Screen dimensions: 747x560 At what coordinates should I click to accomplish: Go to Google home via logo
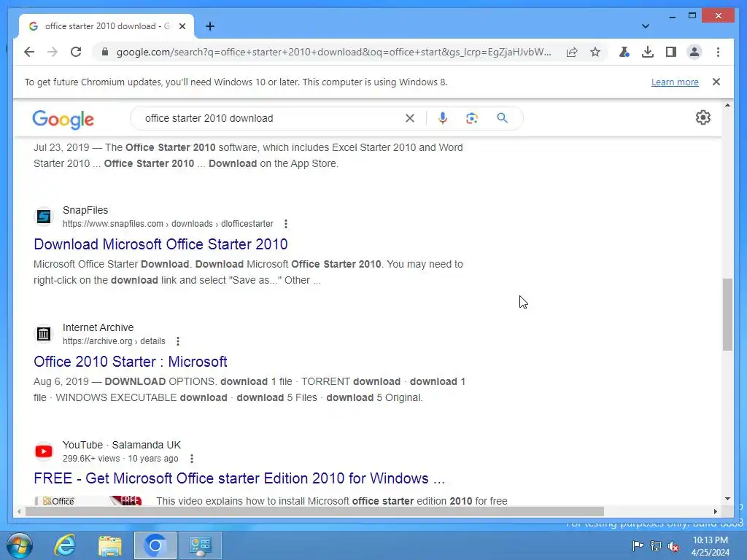tap(63, 119)
